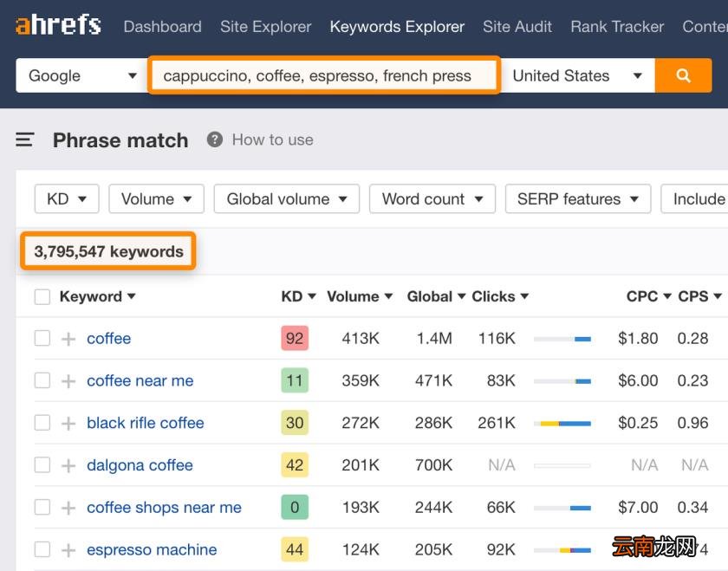Click the clicks distribution bar for black rifle coffee
Screen dimensions: 728x571
562,424
